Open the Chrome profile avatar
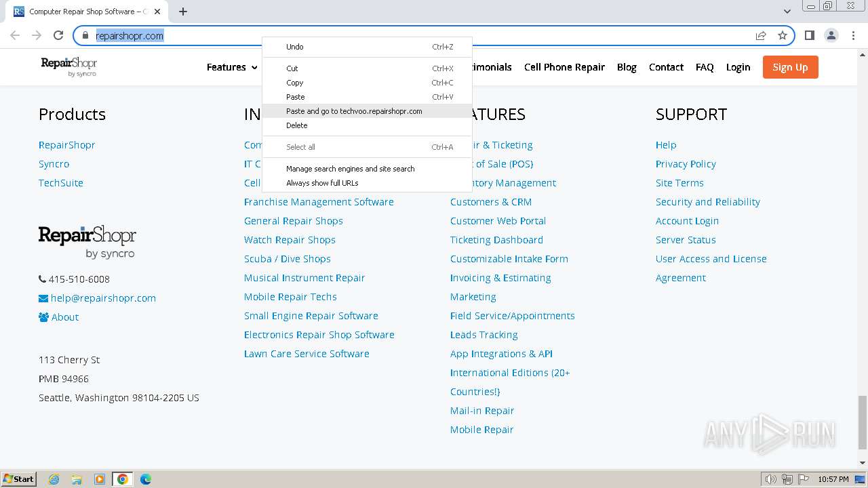The height and width of the screenshot is (488, 868). pos(831,35)
